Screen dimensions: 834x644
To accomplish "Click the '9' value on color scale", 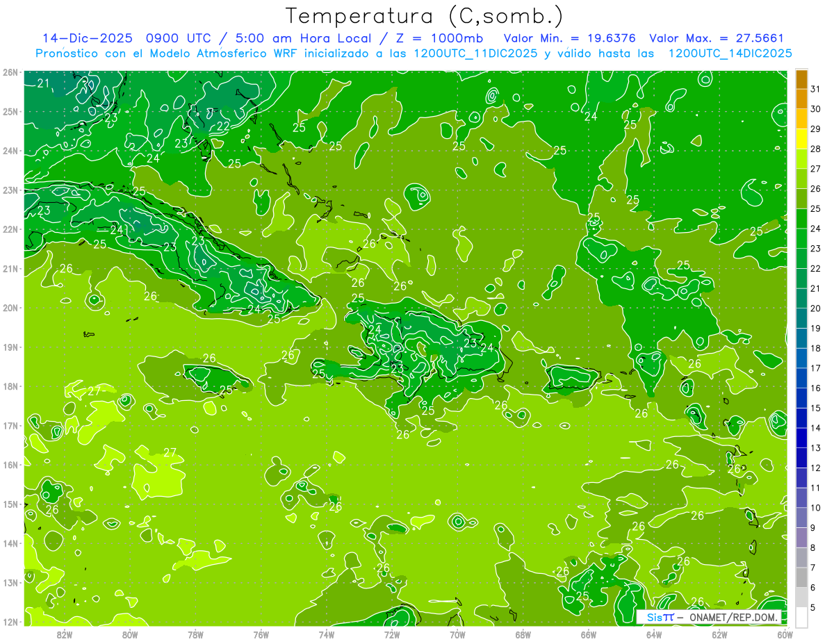I will pyautogui.click(x=813, y=528).
